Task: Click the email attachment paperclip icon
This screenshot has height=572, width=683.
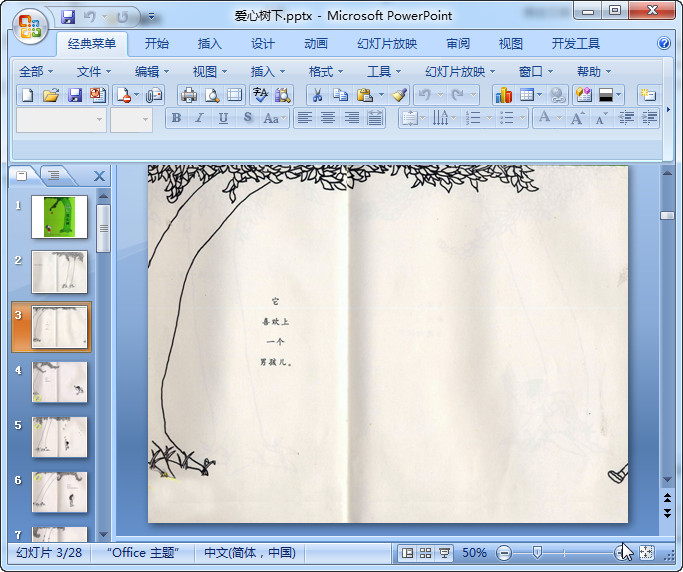Action: click(x=153, y=95)
